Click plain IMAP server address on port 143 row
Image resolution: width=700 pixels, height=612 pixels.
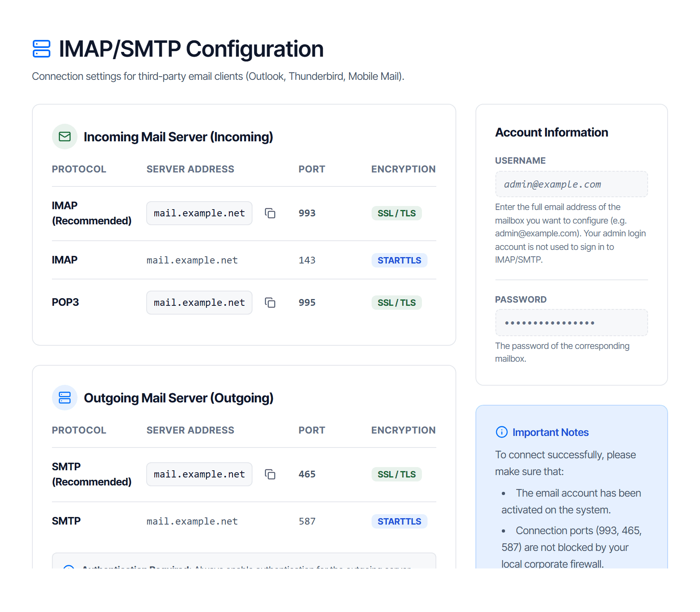(192, 260)
